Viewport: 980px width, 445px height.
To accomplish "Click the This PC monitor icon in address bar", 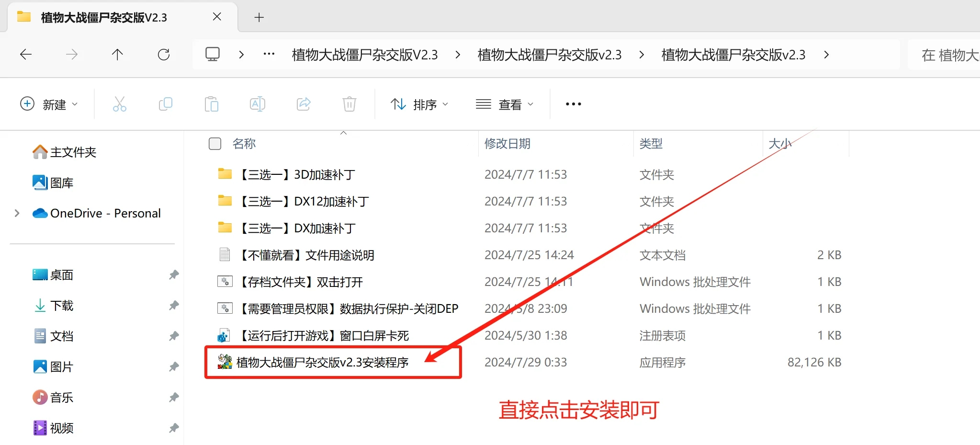I will tap(213, 54).
